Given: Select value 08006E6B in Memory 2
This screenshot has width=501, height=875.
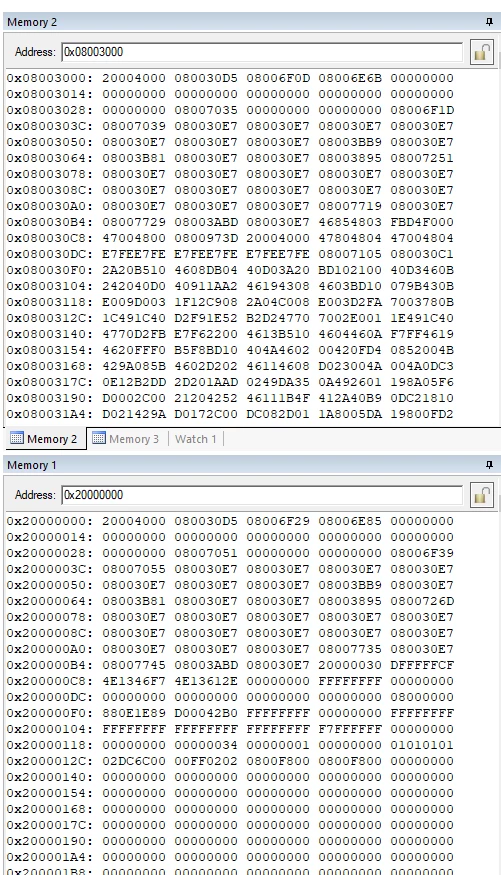Looking at the screenshot, I should pyautogui.click(x=350, y=78).
